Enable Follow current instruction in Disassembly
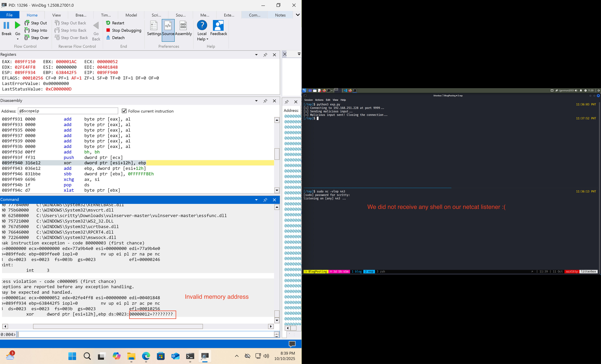This screenshot has height=364, width=601. pos(124,111)
